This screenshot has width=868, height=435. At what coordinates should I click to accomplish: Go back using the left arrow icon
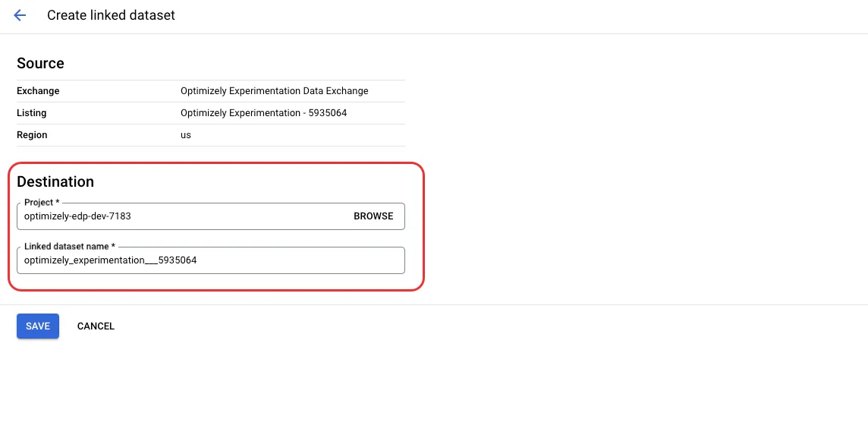point(20,15)
